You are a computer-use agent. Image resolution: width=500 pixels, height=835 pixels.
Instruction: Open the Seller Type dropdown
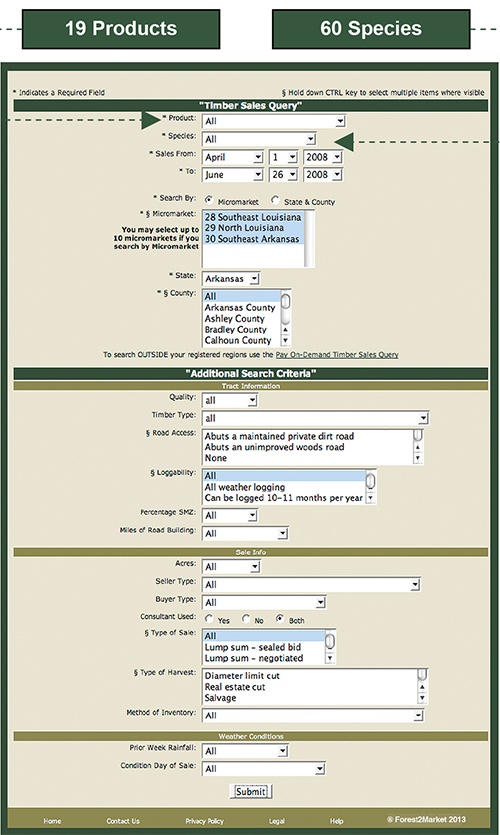tap(311, 585)
